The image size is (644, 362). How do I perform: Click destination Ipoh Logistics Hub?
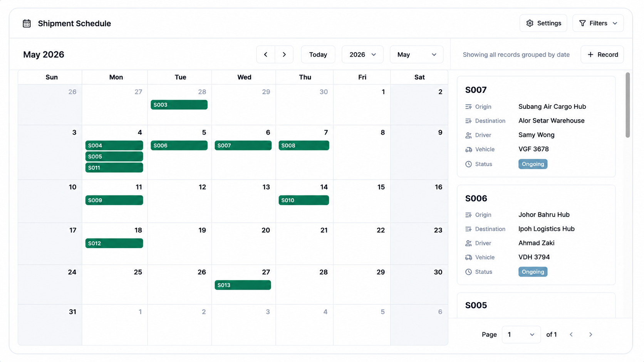(x=546, y=229)
